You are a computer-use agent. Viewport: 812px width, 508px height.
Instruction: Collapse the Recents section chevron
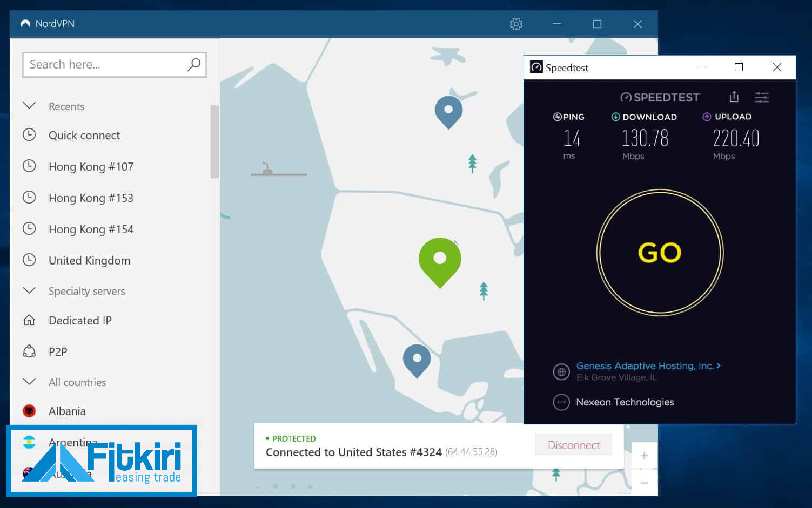29,106
